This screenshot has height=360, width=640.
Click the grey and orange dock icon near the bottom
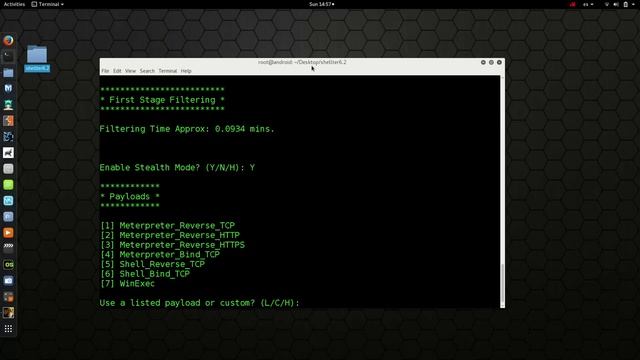click(8, 297)
